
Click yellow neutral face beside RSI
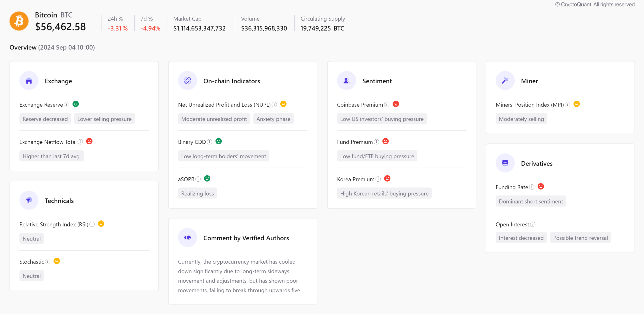101,224
